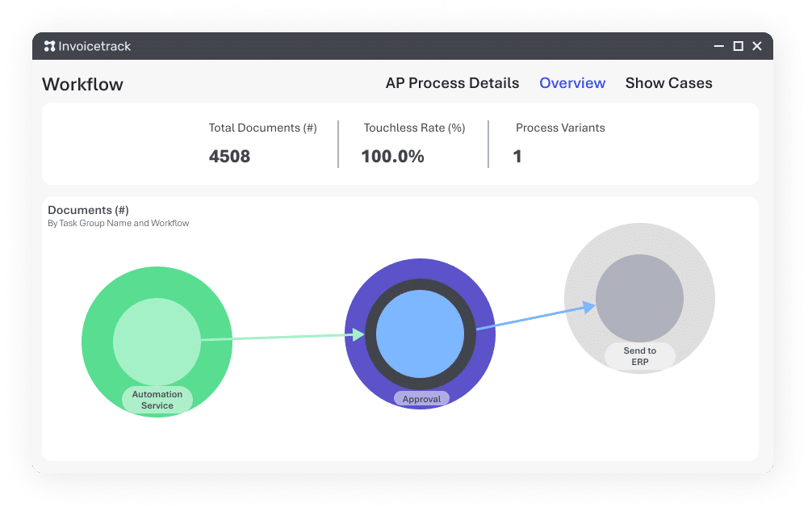Open the AP Process Details tab
Screen dimensions: 812x512
pyautogui.click(x=452, y=83)
